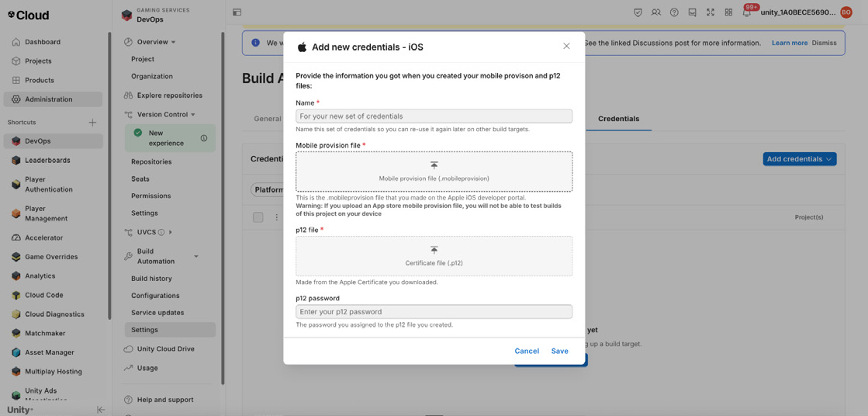Open the Seats menu item

tap(140, 179)
